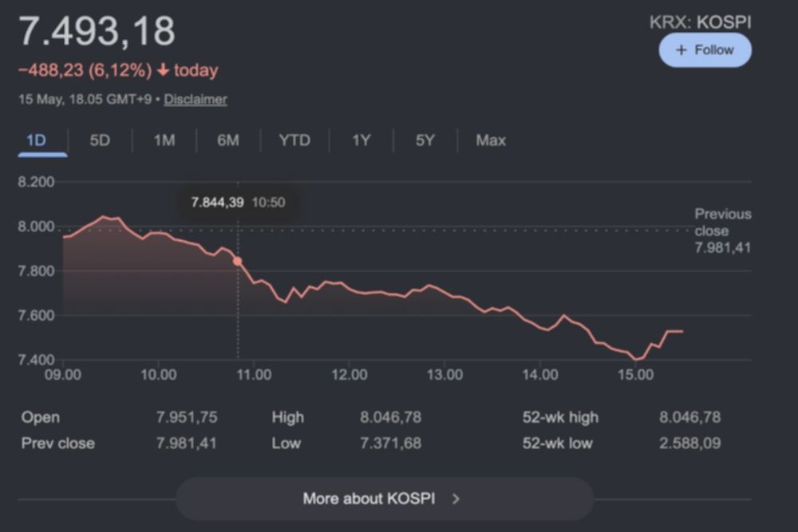Show the 1Y chart range
Image resolution: width=798 pixels, height=532 pixels.
361,140
